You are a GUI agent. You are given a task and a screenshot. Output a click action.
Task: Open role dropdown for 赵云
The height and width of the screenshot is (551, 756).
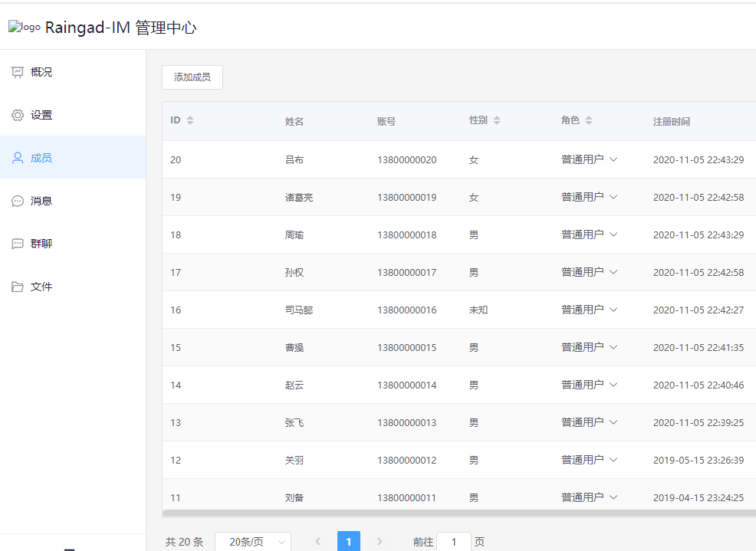point(589,385)
